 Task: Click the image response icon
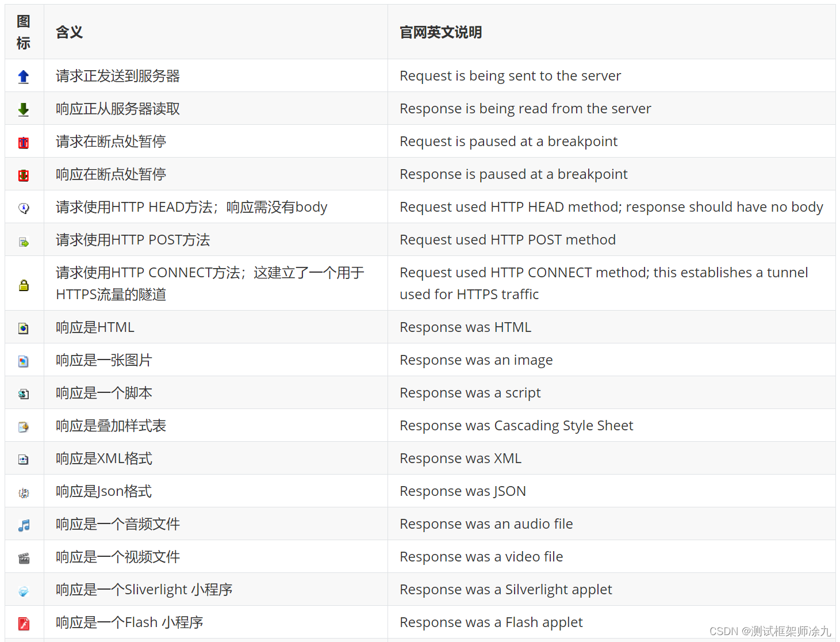[24, 361]
